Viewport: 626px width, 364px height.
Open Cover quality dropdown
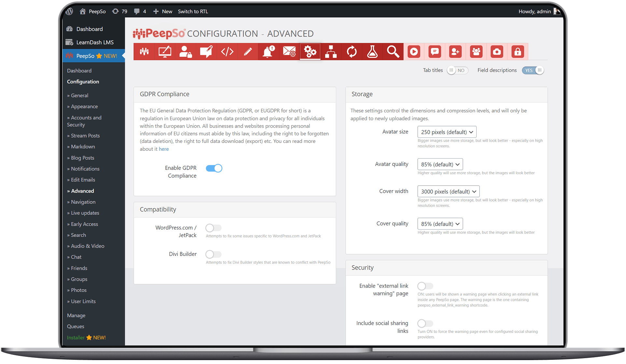[440, 224]
